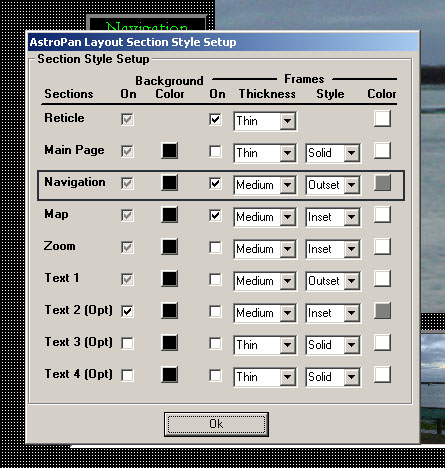
Task: Open Map Style dropdown showing Inset
Action: coord(333,217)
